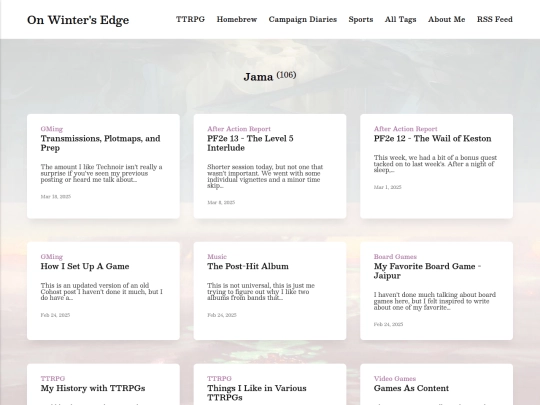The image size is (540, 405).
Task: Click excerpt 'I haven't done much talking'
Action: tap(435, 301)
